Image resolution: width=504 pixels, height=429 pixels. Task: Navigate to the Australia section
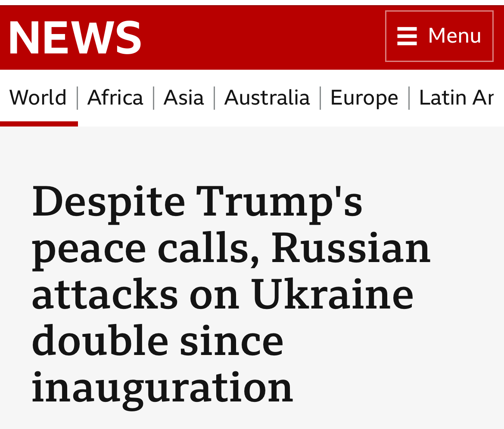(x=267, y=97)
